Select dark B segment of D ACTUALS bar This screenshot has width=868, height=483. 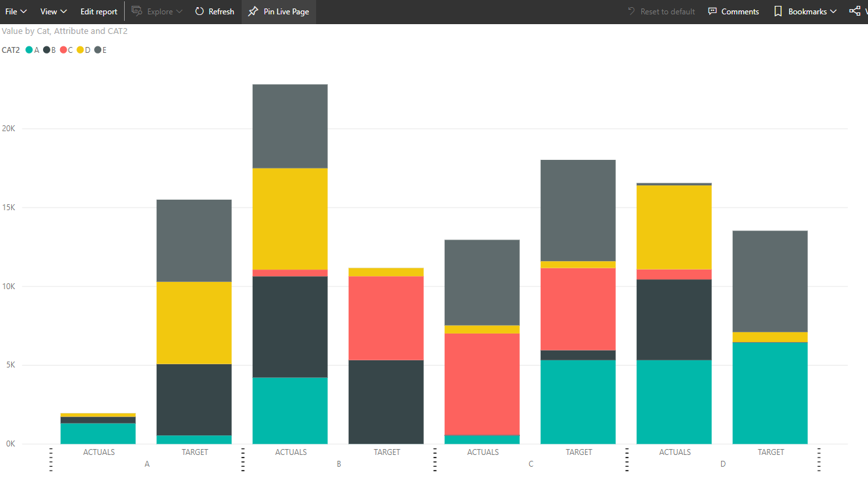click(x=674, y=320)
